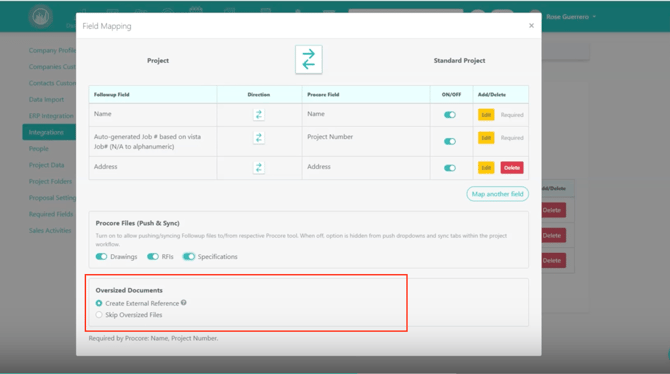Click the Standard Project heading

click(x=459, y=61)
